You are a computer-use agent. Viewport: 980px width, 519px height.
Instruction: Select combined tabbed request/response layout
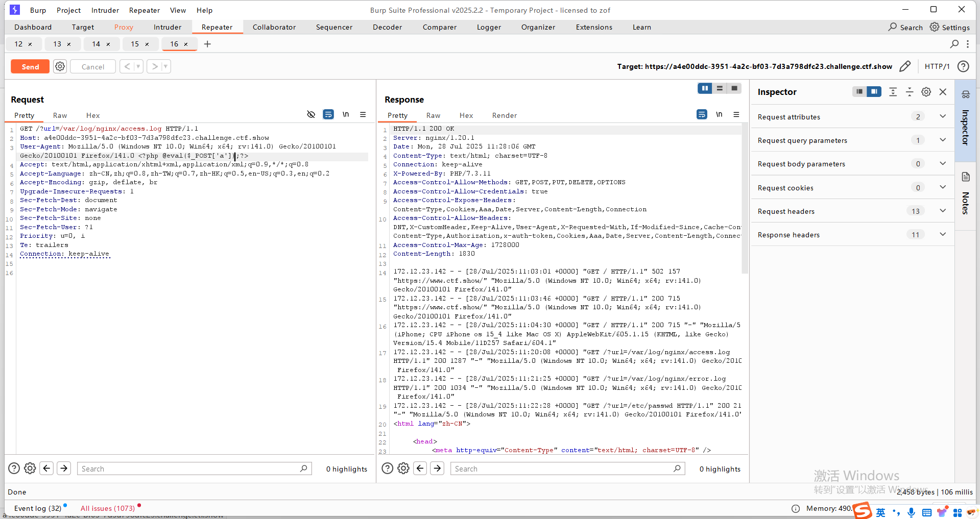click(734, 88)
